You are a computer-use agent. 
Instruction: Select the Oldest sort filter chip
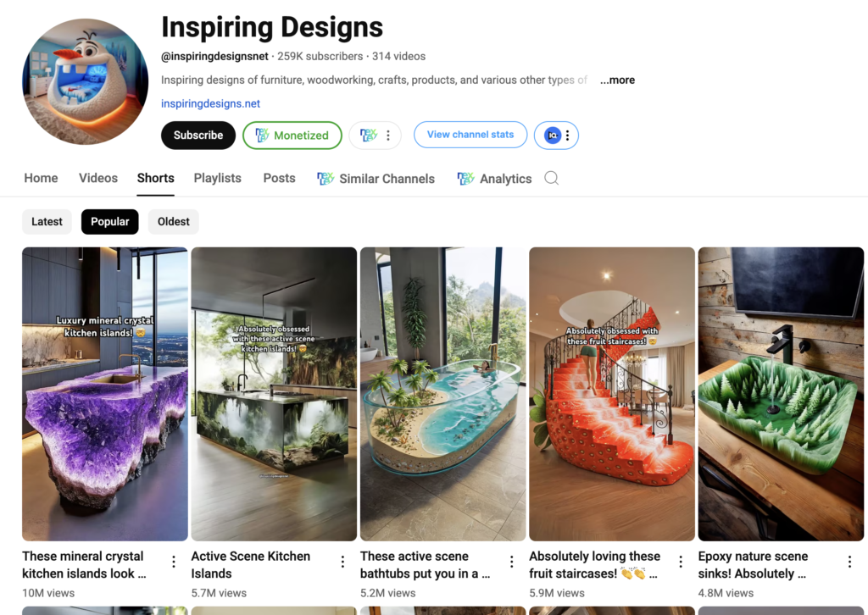point(173,222)
